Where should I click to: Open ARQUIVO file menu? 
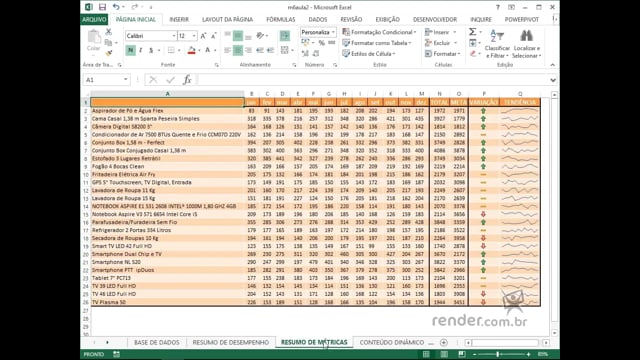point(94,19)
